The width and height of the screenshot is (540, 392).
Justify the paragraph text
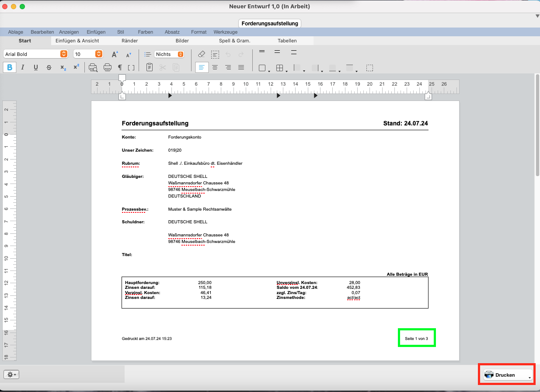click(x=241, y=67)
